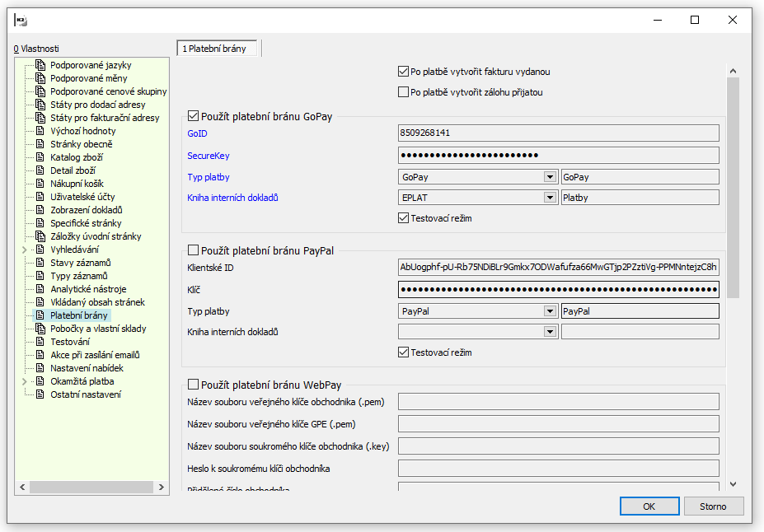Click the page icon beside Ostatní nastavení

[x=40, y=394]
